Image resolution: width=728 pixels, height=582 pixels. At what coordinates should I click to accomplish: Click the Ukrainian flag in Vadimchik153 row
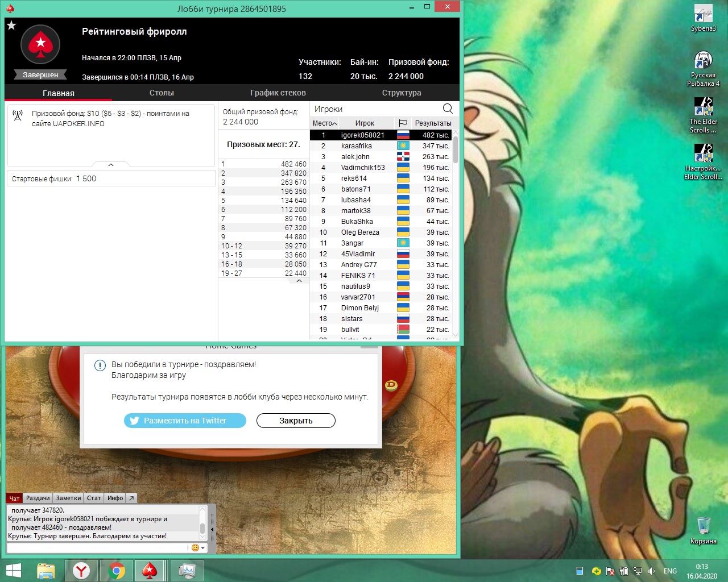403,168
